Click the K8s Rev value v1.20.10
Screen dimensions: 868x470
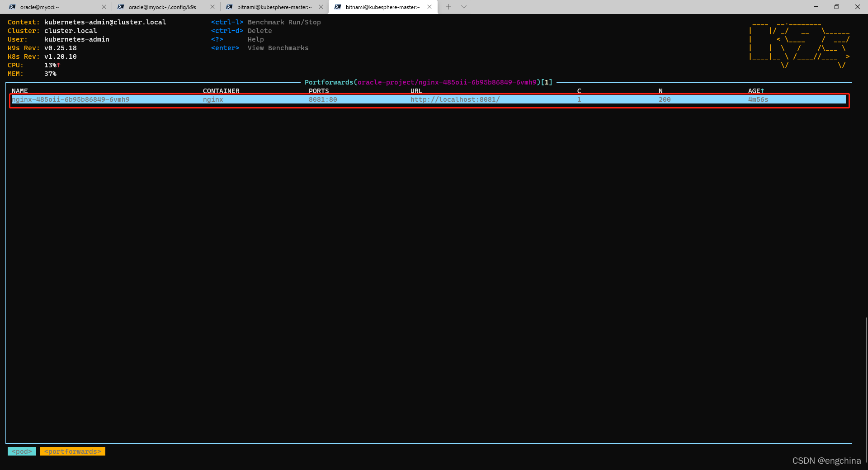[x=61, y=56]
